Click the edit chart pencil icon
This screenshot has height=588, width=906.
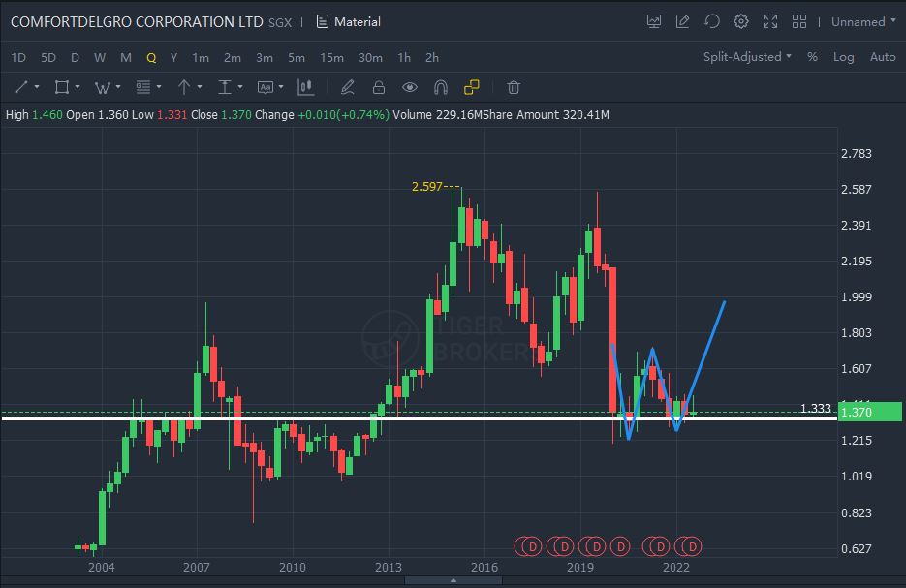(682, 22)
